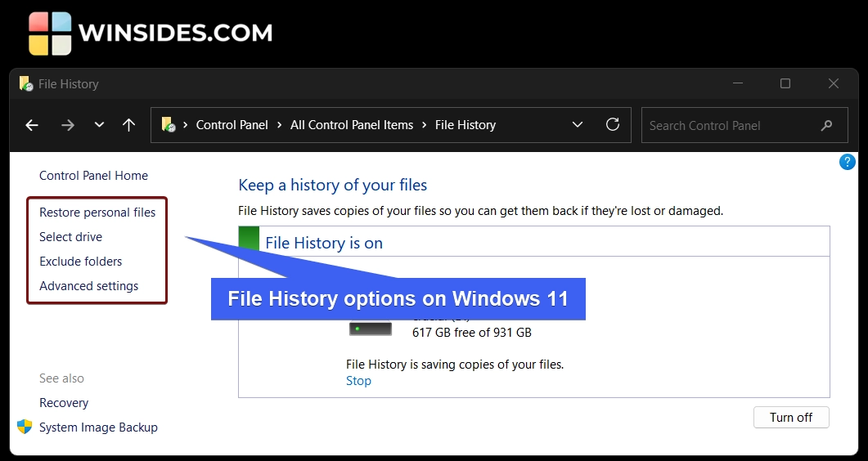The height and width of the screenshot is (461, 868).
Task: Click 'File History is on' status heading
Action: pyautogui.click(x=324, y=244)
